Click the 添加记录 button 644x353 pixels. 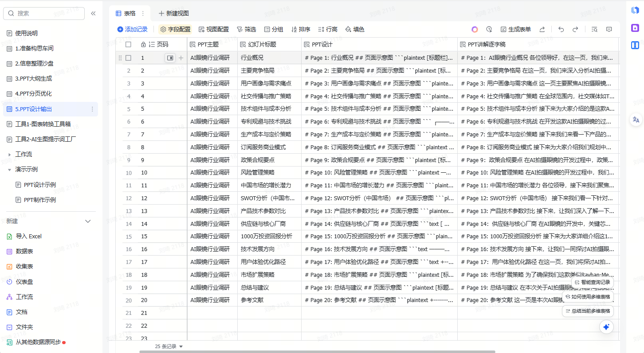coord(132,29)
